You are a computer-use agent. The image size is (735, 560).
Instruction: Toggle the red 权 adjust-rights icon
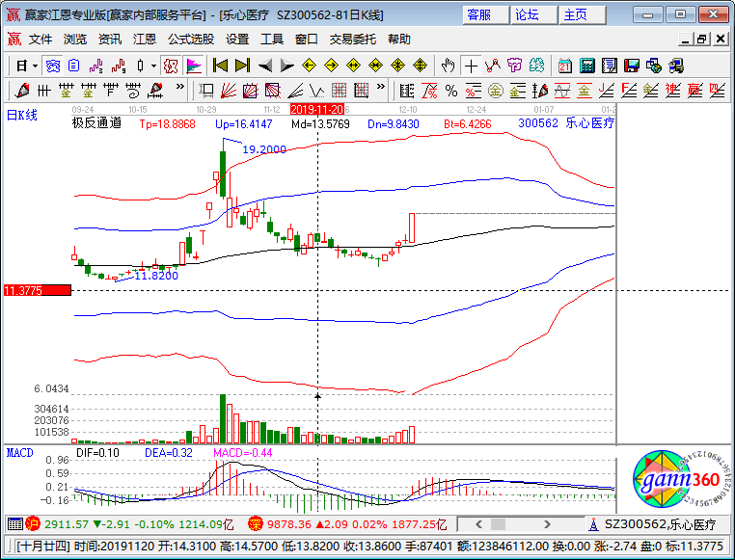pyautogui.click(x=171, y=66)
